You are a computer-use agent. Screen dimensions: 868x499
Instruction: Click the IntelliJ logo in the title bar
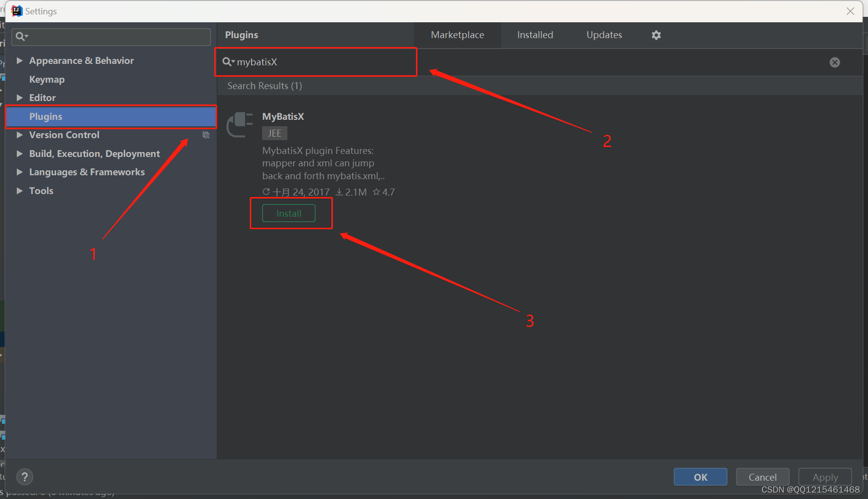click(x=17, y=11)
